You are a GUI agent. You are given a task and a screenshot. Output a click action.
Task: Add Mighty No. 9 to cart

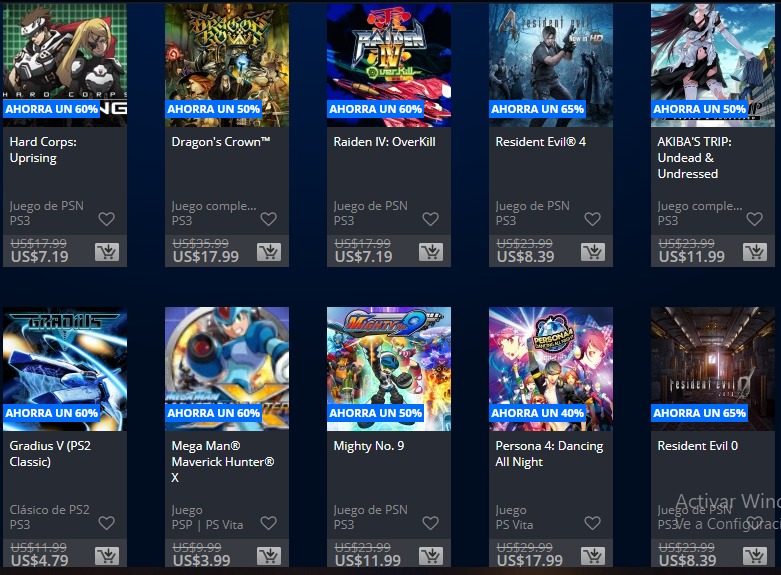[431, 556]
